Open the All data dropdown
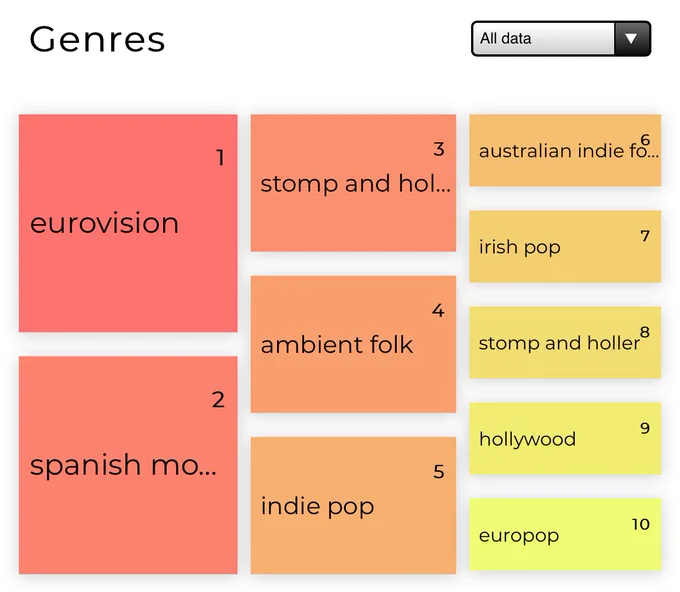 561,39
